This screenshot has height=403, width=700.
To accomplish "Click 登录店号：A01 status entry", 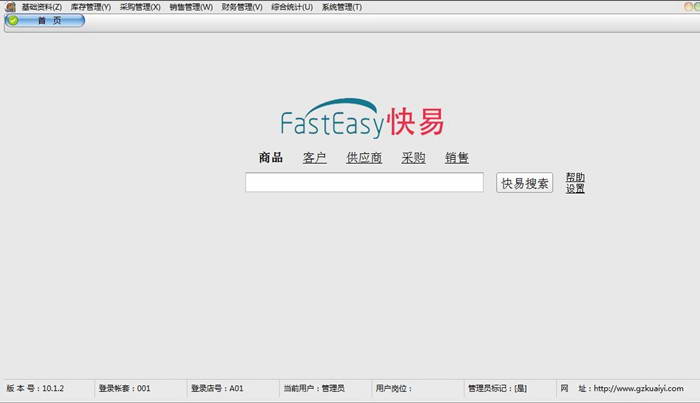I will [x=217, y=388].
